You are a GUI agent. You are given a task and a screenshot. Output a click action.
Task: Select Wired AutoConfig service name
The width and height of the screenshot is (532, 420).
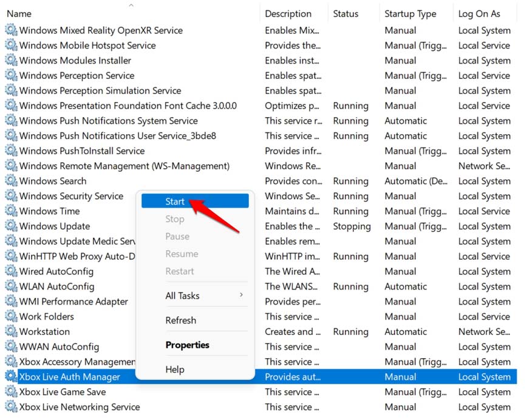pos(56,271)
